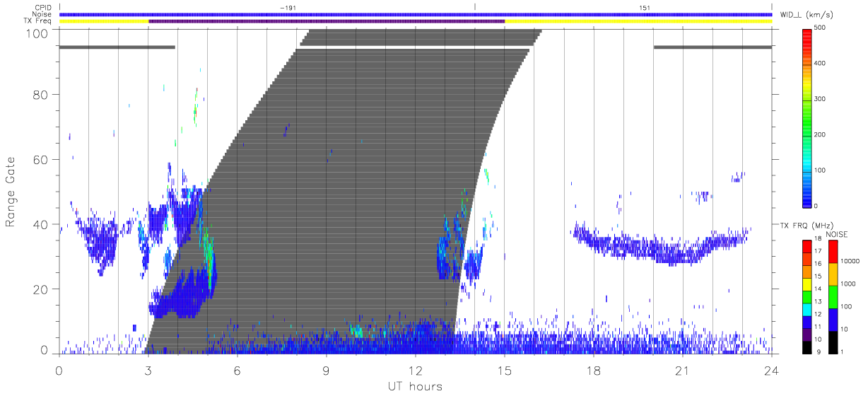Click the uppercase 'NOISE' legend title
The width and height of the screenshot is (868, 401).
(837, 234)
